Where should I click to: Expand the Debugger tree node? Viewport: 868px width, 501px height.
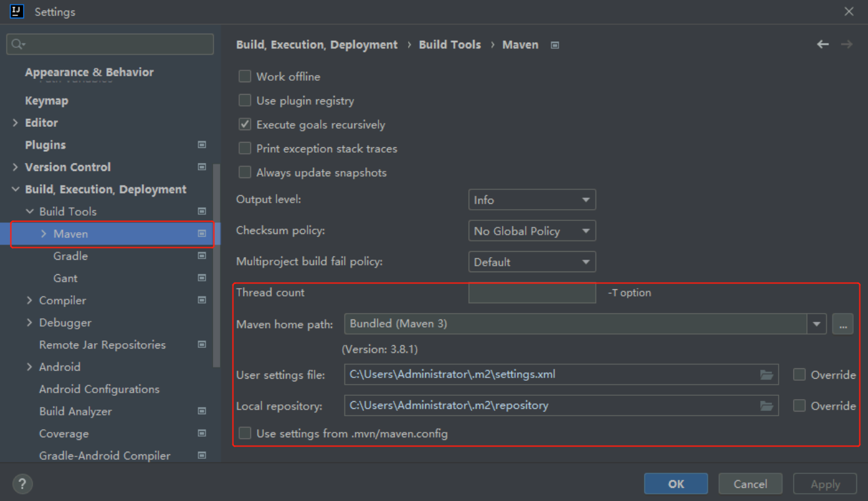coord(30,322)
